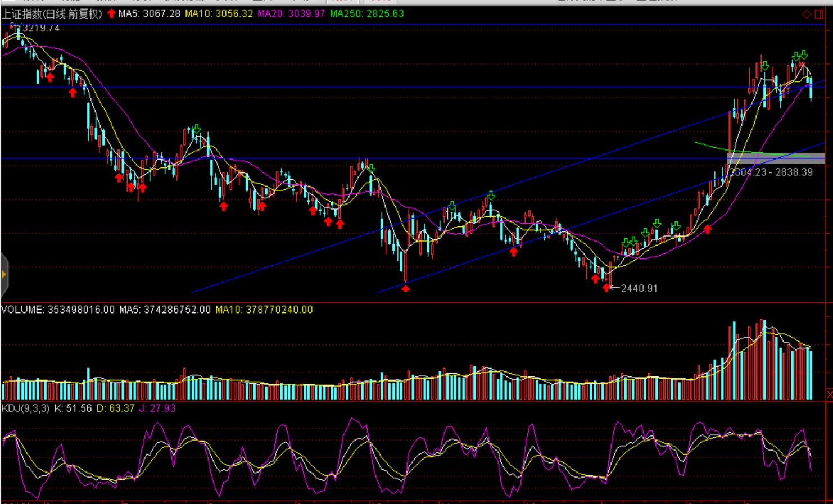Select the MA5 indicator label

(149, 14)
